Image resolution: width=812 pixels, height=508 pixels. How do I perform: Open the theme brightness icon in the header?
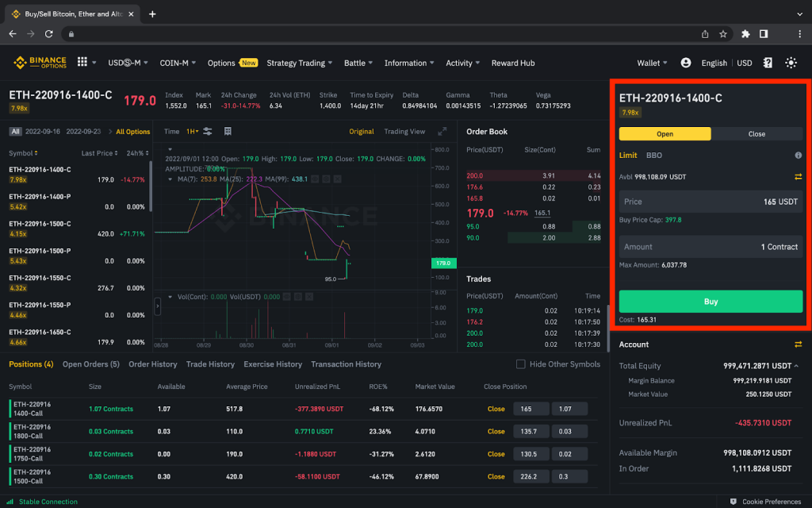tap(791, 63)
